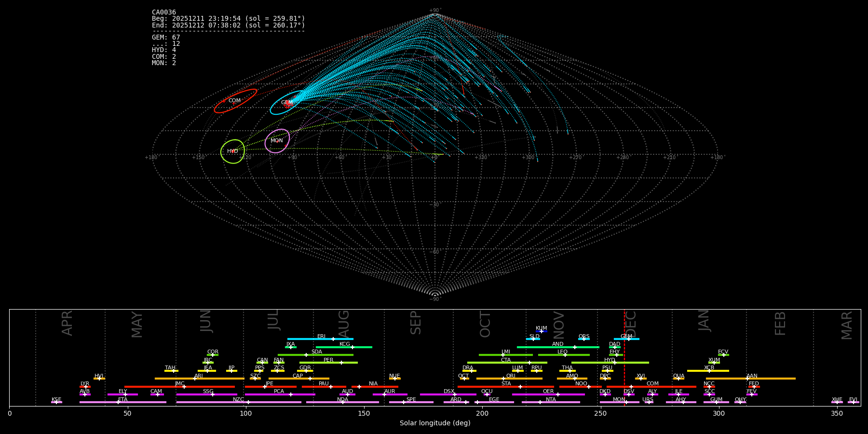Click the -90° label at sky map bottom
The height and width of the screenshot is (434, 868).
click(435, 299)
